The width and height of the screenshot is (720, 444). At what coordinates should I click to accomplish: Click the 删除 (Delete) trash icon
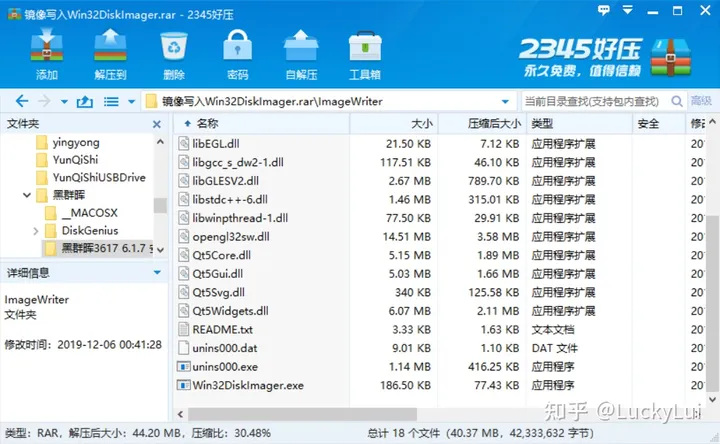click(x=174, y=45)
